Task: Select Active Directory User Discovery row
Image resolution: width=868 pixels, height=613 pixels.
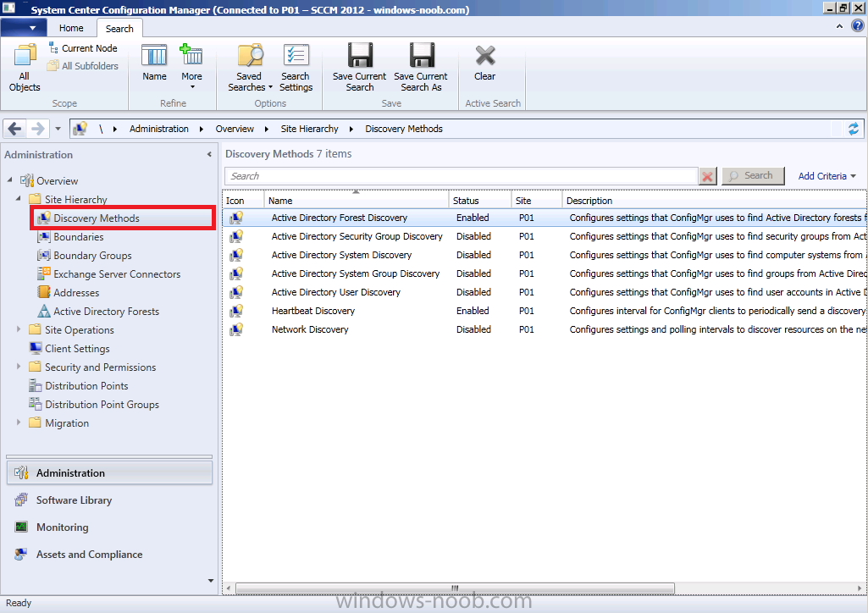Action: click(x=545, y=292)
